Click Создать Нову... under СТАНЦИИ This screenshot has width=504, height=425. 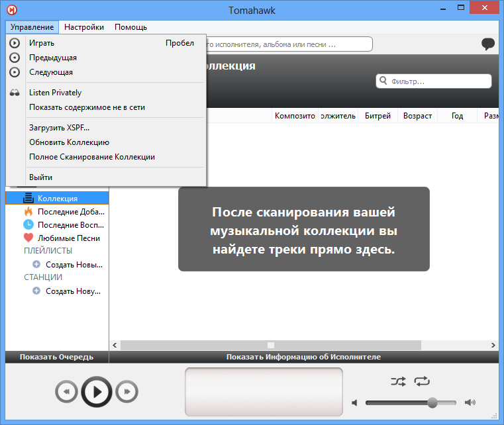coord(73,291)
